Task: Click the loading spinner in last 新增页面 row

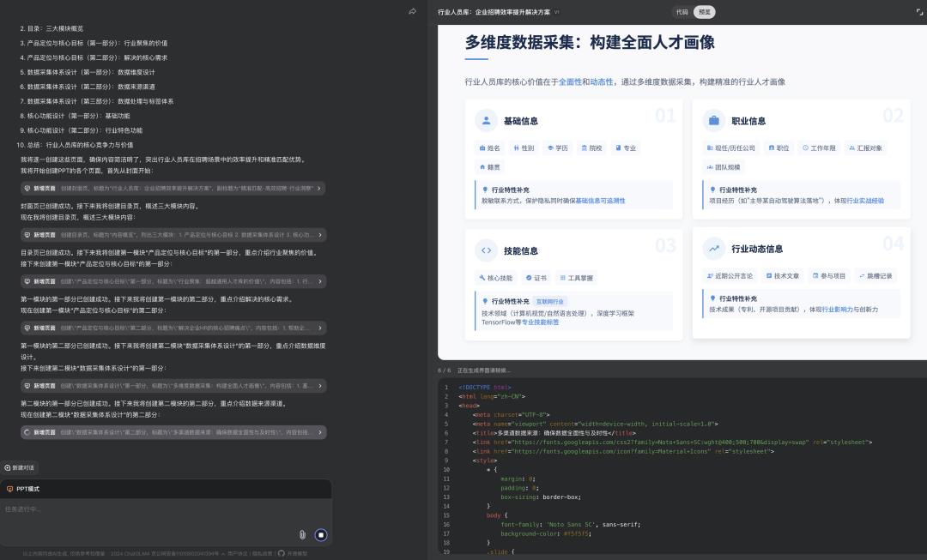Action: coord(27,432)
